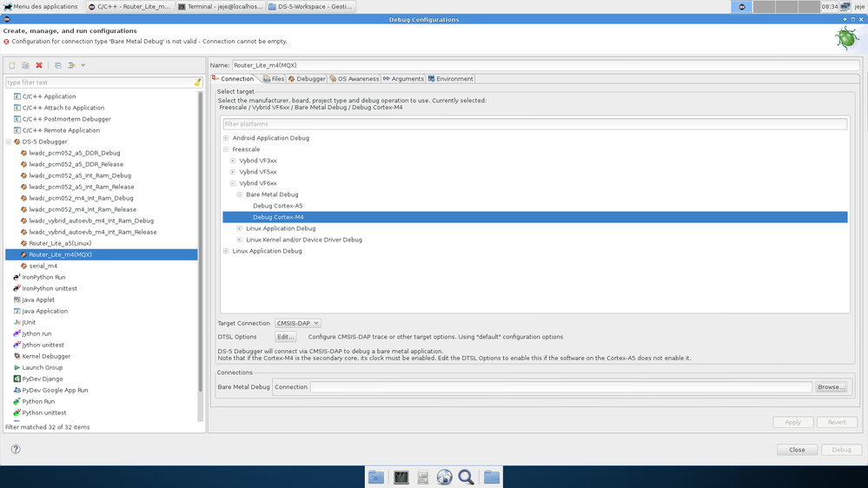The width and height of the screenshot is (868, 488).
Task: Click the Jython run icon
Action: [17, 333]
